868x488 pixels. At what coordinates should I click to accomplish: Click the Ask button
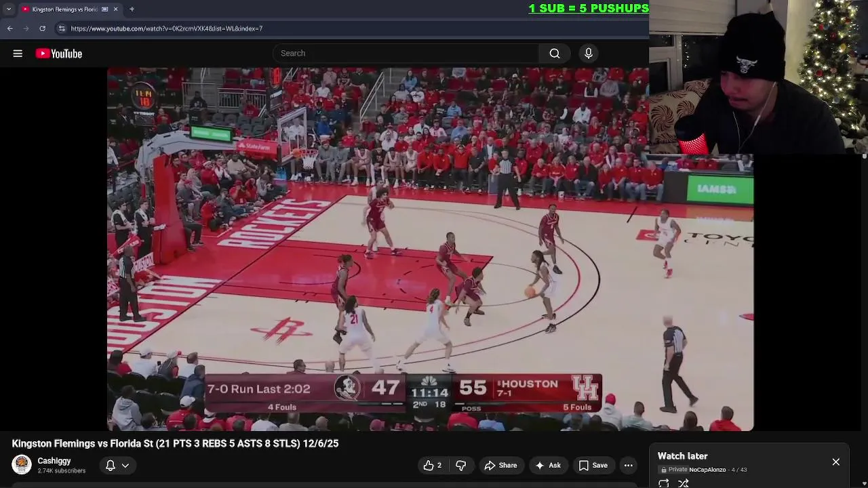click(548, 466)
